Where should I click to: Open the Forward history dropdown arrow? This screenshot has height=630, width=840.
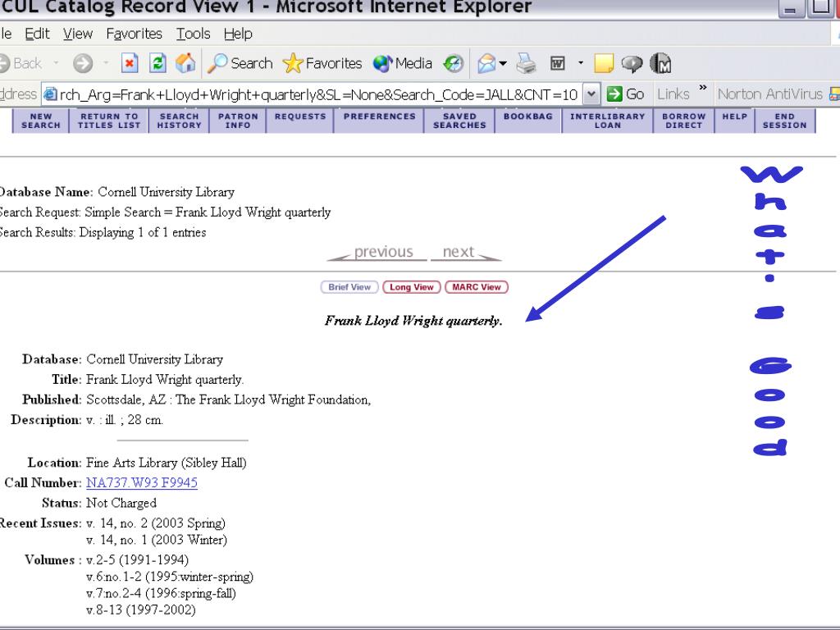pos(106,63)
